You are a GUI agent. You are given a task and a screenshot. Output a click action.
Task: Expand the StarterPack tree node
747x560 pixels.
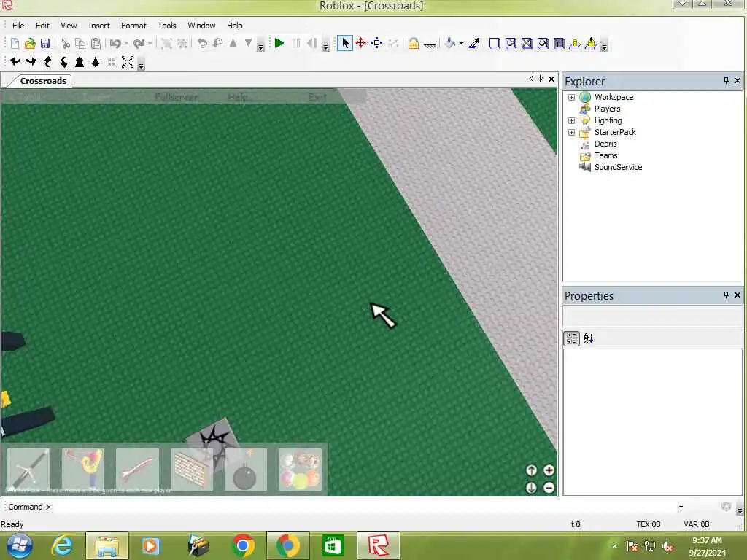point(571,133)
